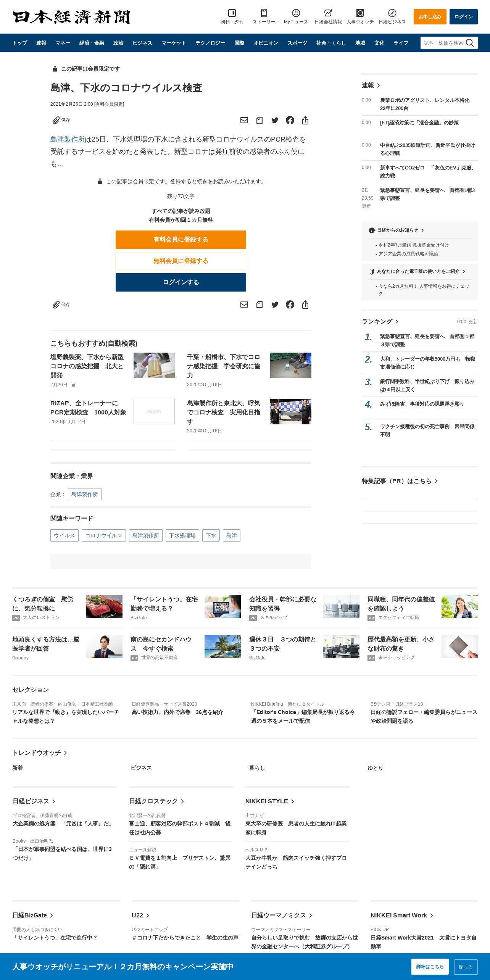Open 島津製作所 company tag under 関連企業
The image size is (490, 980).
point(85,494)
